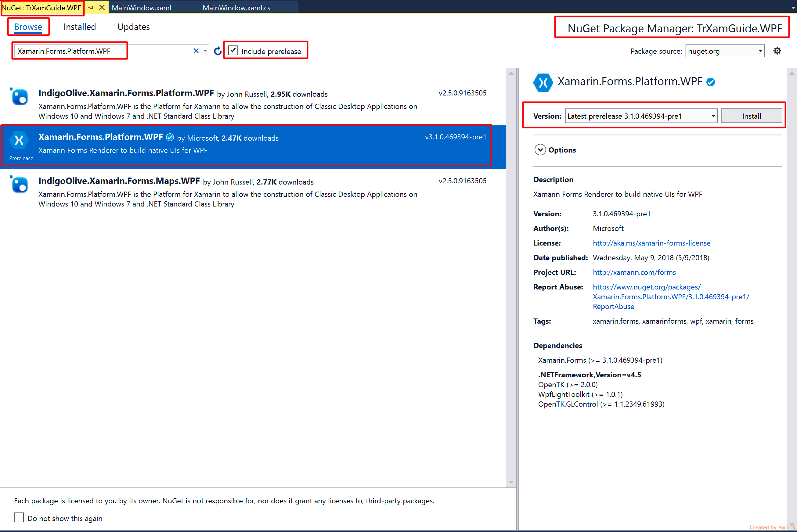Click WpfLightToolkit dependency entry

[x=580, y=395]
